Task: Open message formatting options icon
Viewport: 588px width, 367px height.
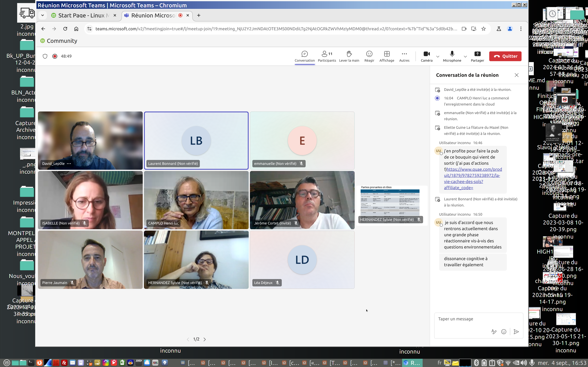Action: point(494,332)
